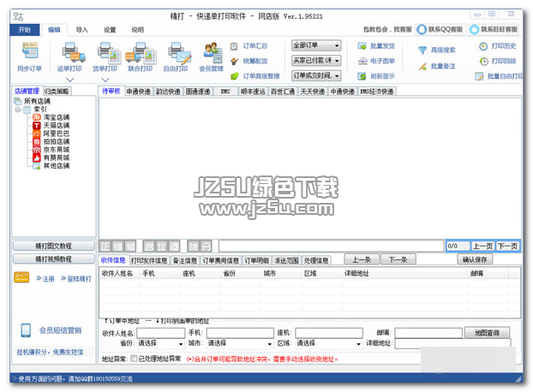
Task: Click the 登陆精打 login link
Action: coord(76,279)
